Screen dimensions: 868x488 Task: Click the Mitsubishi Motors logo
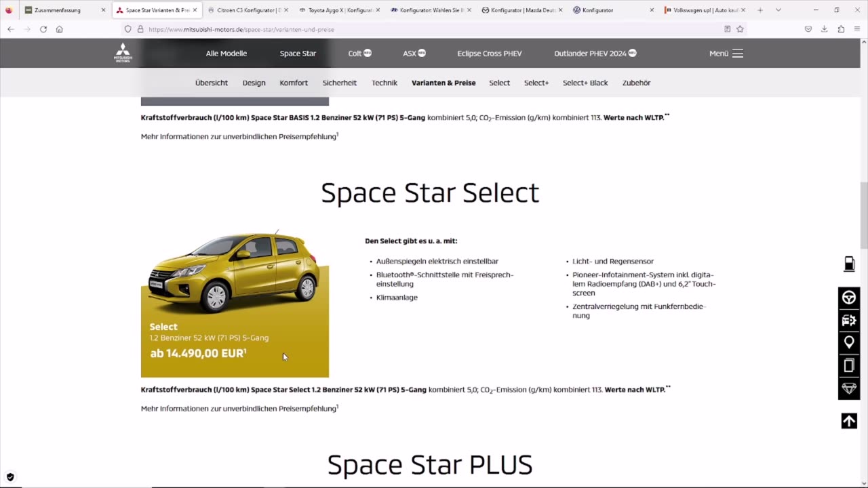point(123,53)
